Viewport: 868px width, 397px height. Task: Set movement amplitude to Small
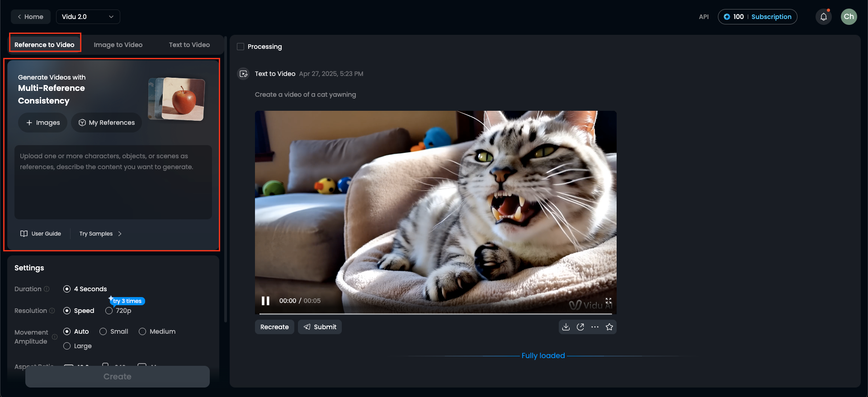tap(114, 331)
